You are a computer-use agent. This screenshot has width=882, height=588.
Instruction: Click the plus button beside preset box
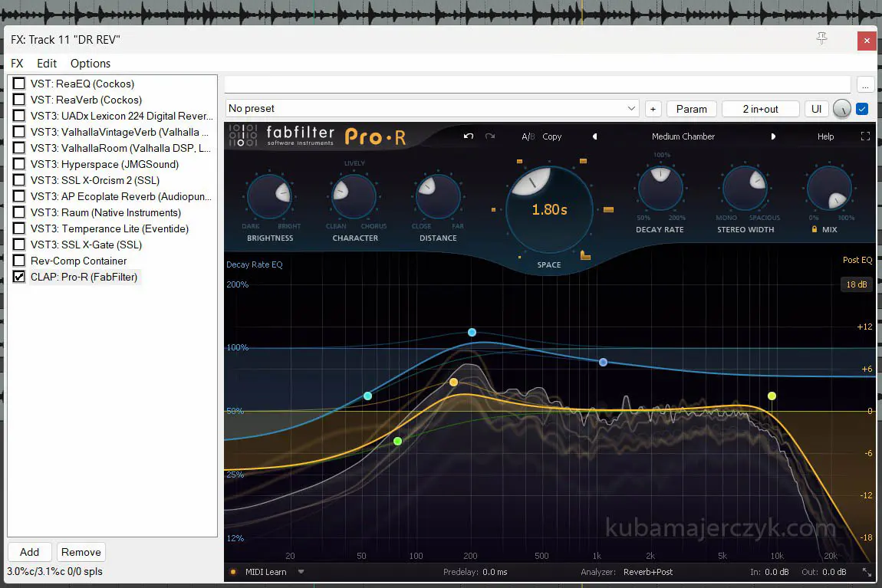(x=653, y=109)
